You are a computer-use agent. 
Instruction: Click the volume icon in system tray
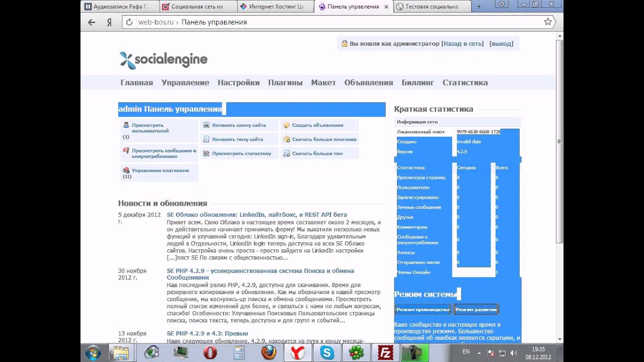[x=513, y=353]
